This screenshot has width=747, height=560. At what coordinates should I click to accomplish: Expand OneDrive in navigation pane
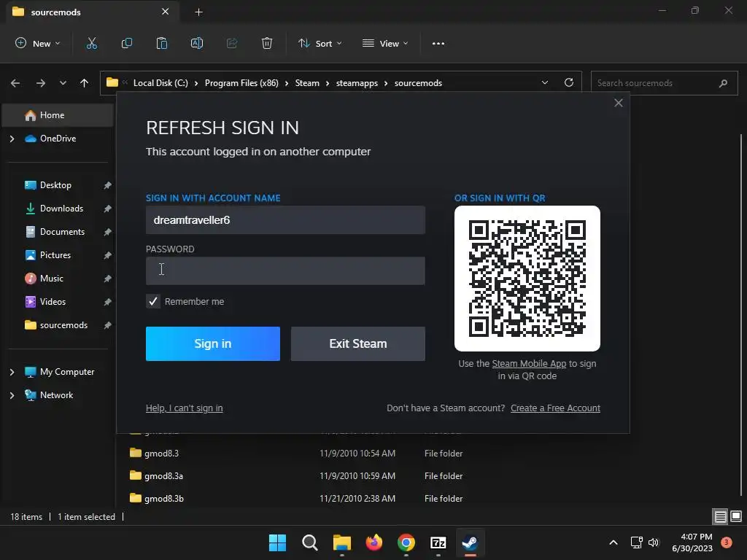[12, 139]
